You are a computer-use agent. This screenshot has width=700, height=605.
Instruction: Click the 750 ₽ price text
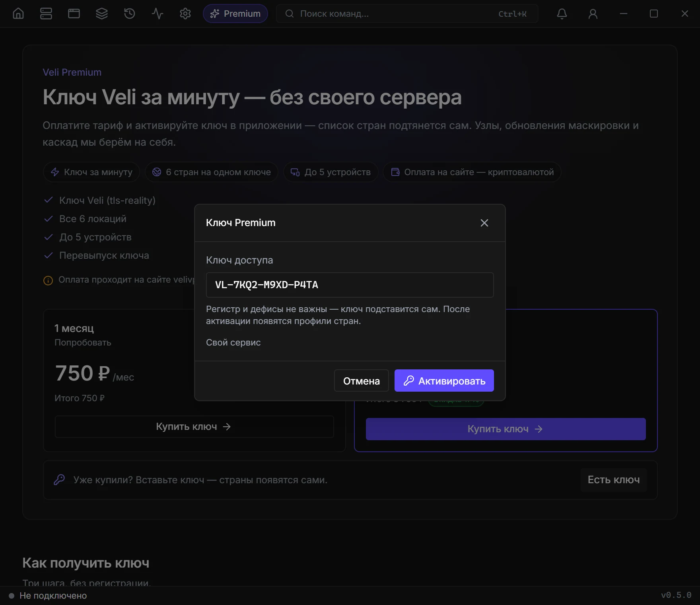[82, 373]
